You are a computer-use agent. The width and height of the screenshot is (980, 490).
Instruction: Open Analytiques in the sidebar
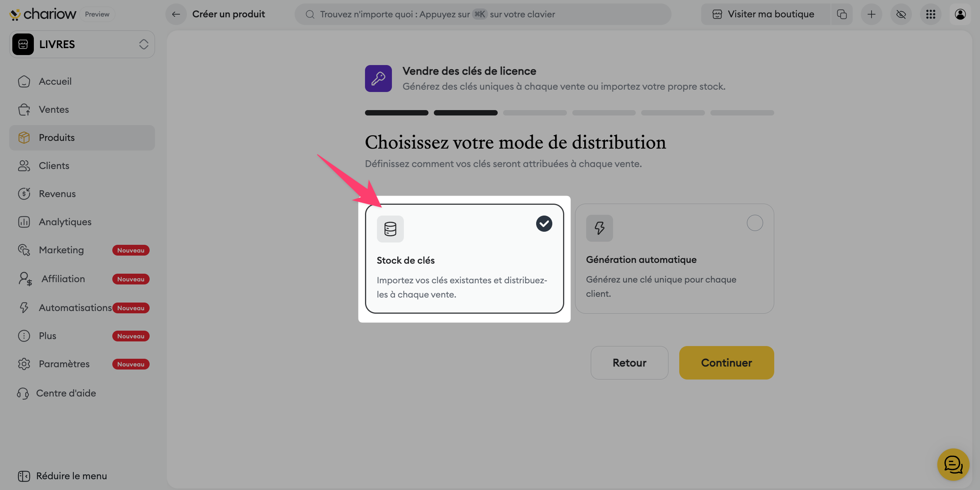[x=65, y=222]
